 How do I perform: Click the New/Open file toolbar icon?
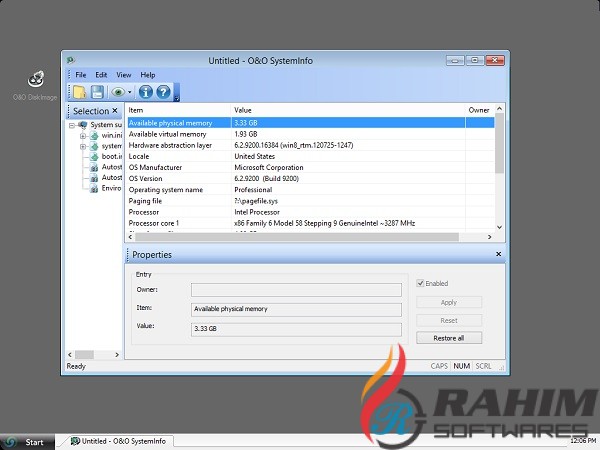(x=80, y=92)
